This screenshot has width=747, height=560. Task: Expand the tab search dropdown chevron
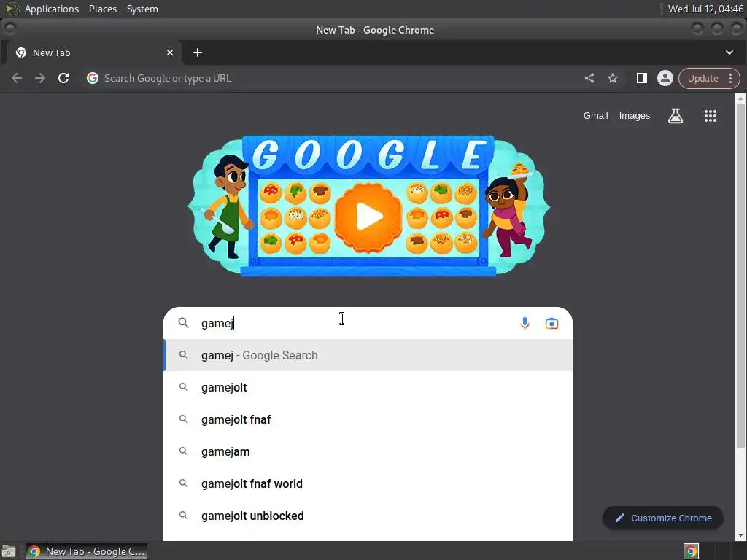729,52
